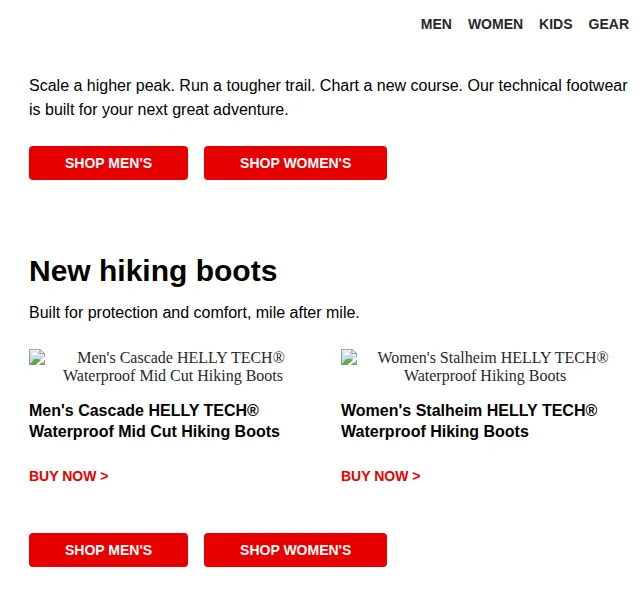Viewport: 640px width, 600px height.
Task: Click BUY NOW for Women's Stalheim boots
Action: pos(380,476)
